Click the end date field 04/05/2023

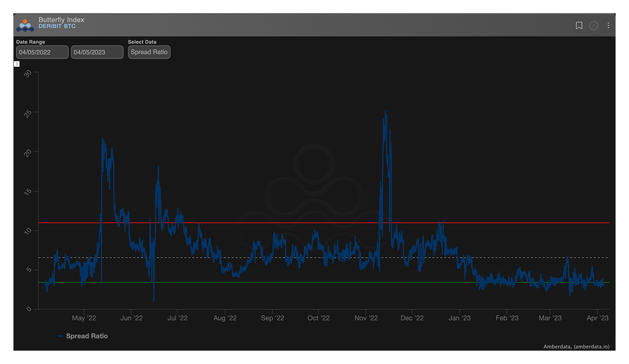coord(97,52)
